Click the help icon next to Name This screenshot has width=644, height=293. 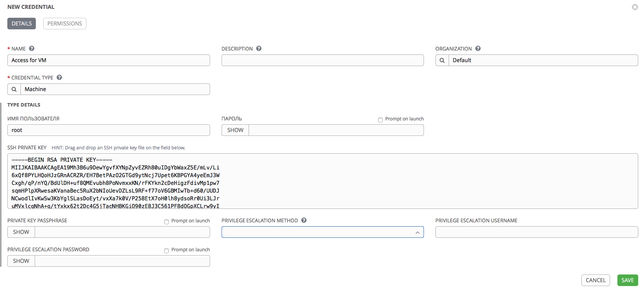[32, 49]
